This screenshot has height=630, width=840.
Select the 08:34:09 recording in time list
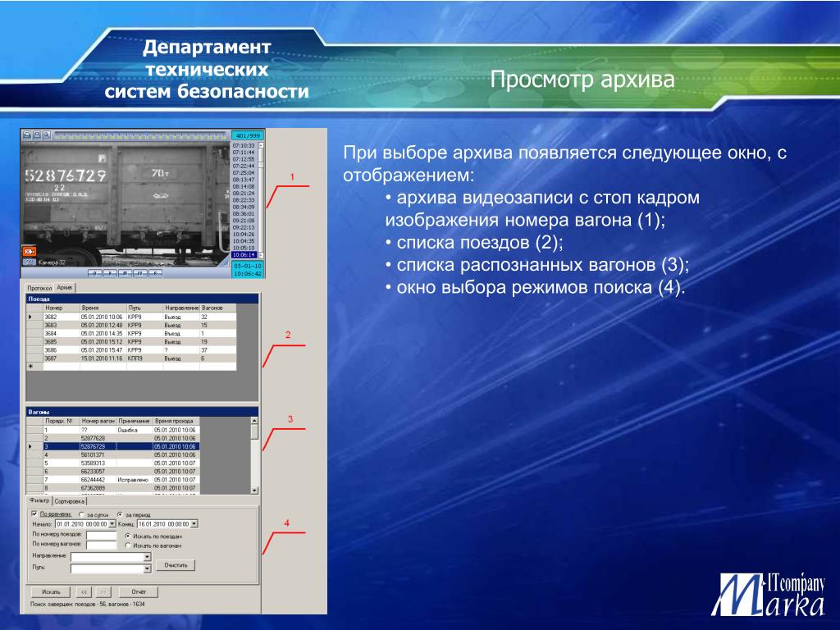244,207
